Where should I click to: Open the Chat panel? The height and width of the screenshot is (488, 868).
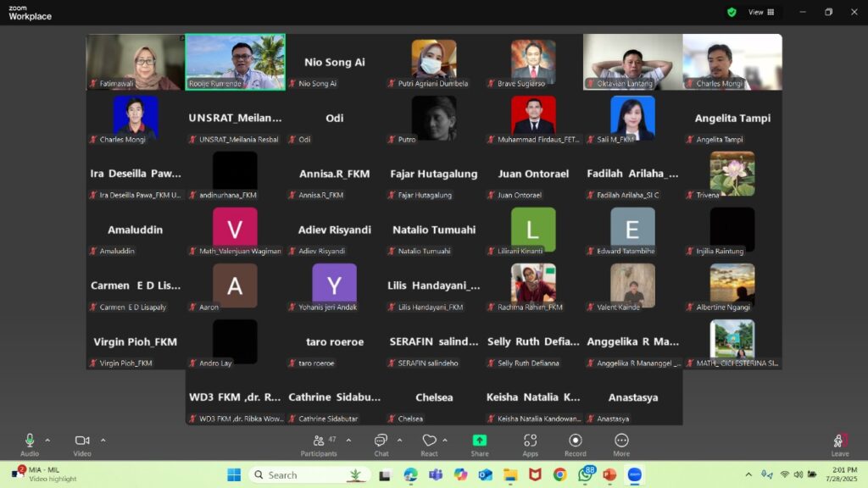click(x=381, y=441)
